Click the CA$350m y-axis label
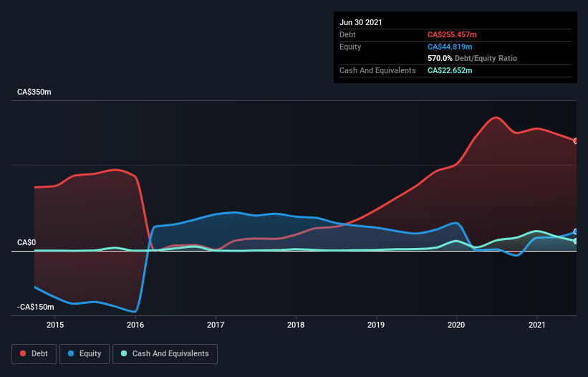 pyautogui.click(x=34, y=92)
